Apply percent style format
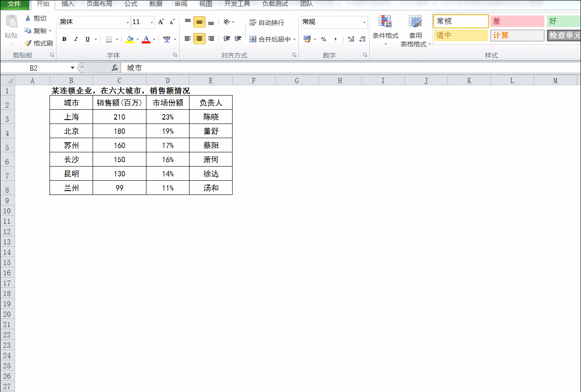581x392 pixels. [324, 39]
